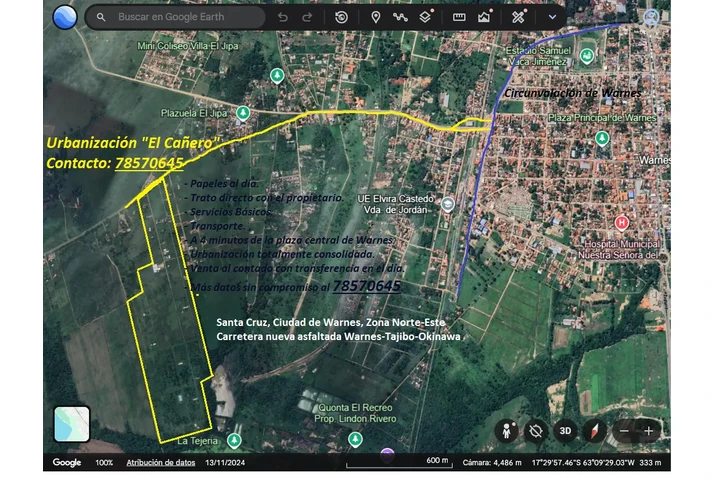Click the Cámara: 4,486 m status text

click(x=492, y=463)
